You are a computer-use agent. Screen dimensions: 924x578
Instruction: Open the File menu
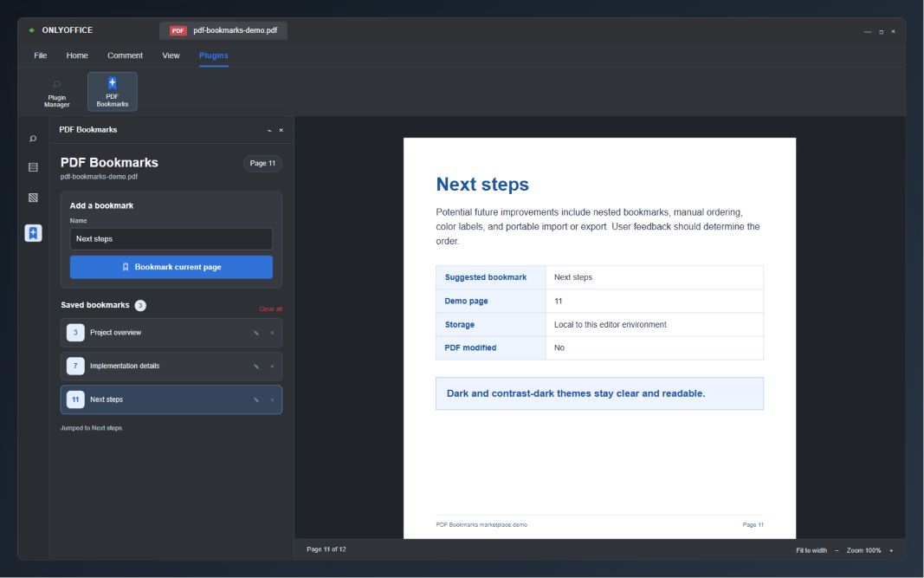[x=41, y=55]
